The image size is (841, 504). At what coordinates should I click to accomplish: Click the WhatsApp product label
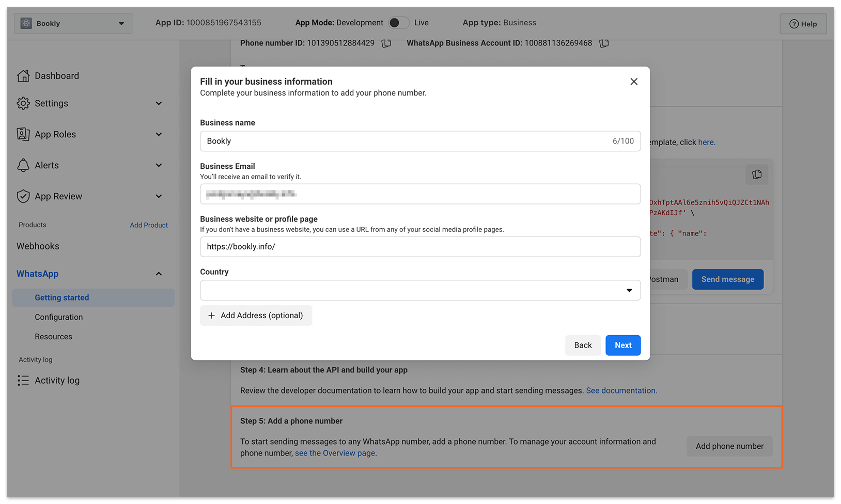tap(37, 274)
